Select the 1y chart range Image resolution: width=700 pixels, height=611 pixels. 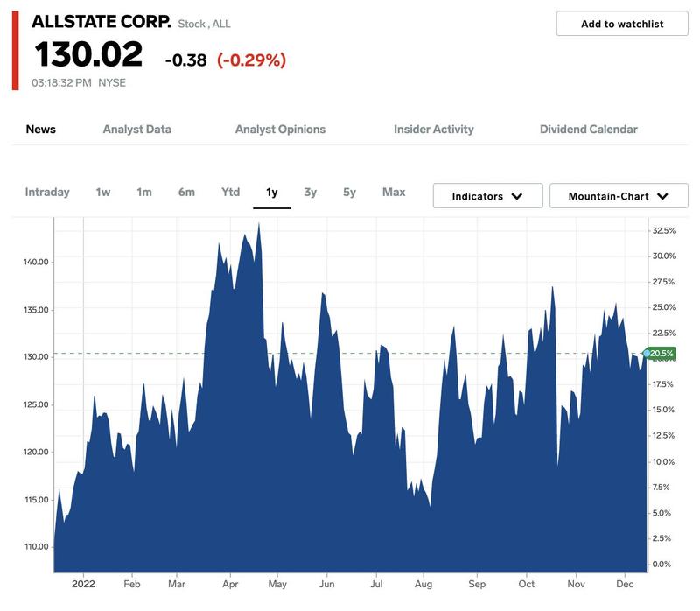coord(272,193)
